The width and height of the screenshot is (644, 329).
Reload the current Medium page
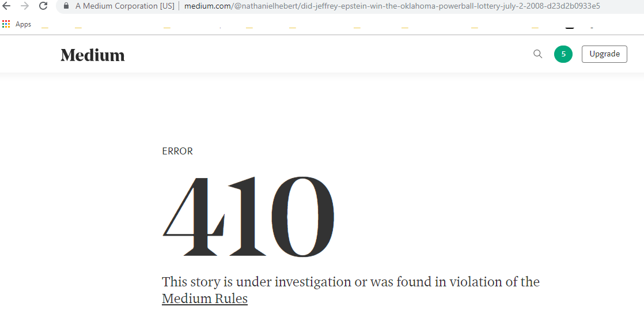[43, 6]
